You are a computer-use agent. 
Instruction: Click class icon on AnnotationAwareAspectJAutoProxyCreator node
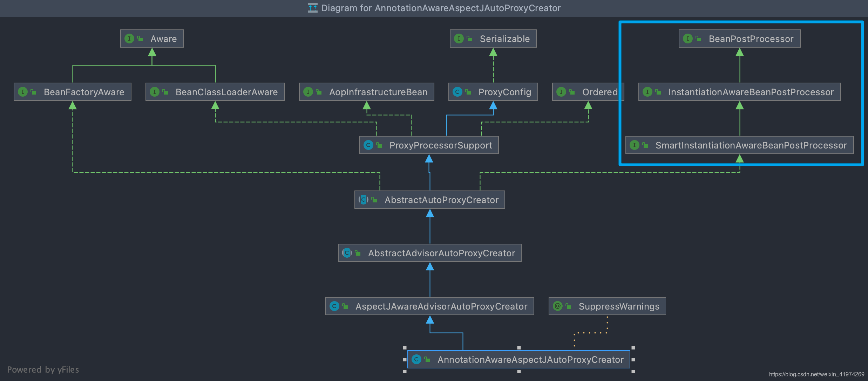[416, 359]
